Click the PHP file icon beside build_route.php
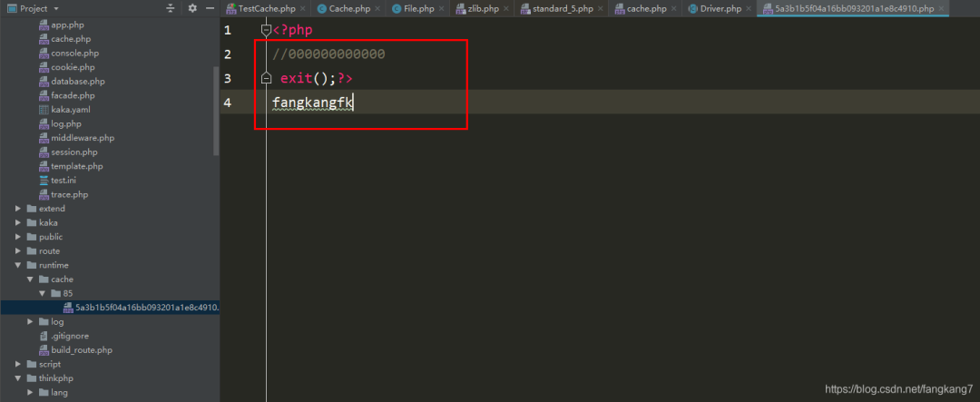 pyautogui.click(x=44, y=350)
